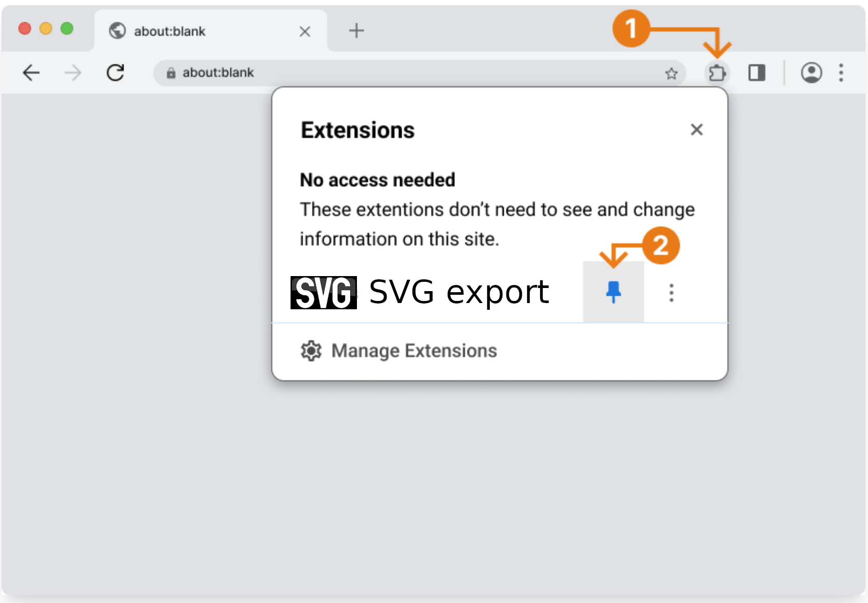This screenshot has width=868, height=603.
Task: Bookmark this page with star icon
Action: [671, 74]
